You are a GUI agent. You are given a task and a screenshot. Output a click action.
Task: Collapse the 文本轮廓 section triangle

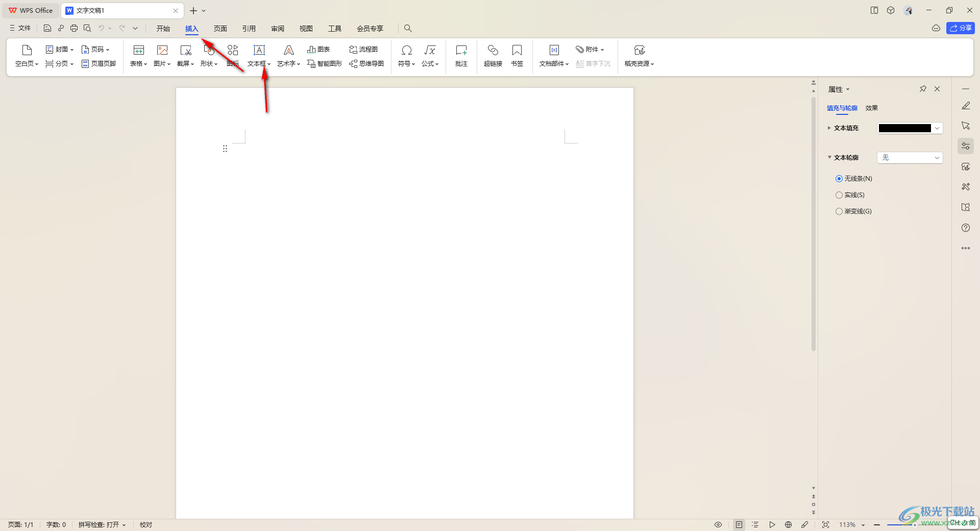(x=829, y=157)
